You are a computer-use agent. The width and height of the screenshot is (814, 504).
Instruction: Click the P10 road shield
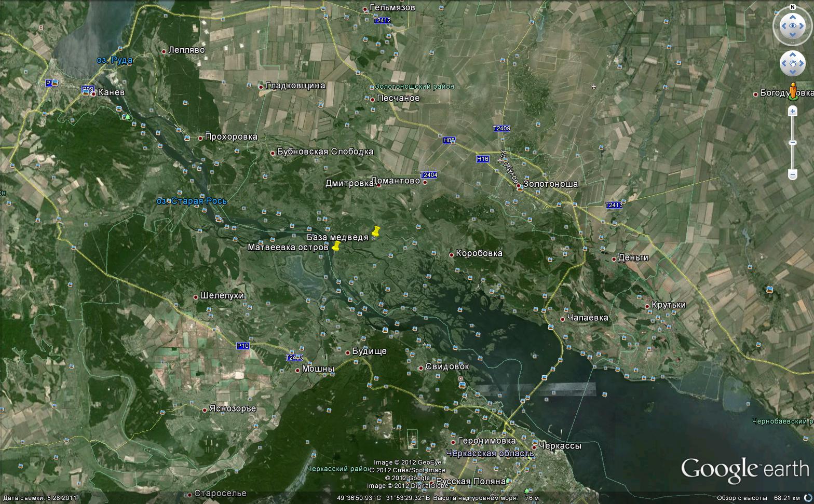[243, 346]
